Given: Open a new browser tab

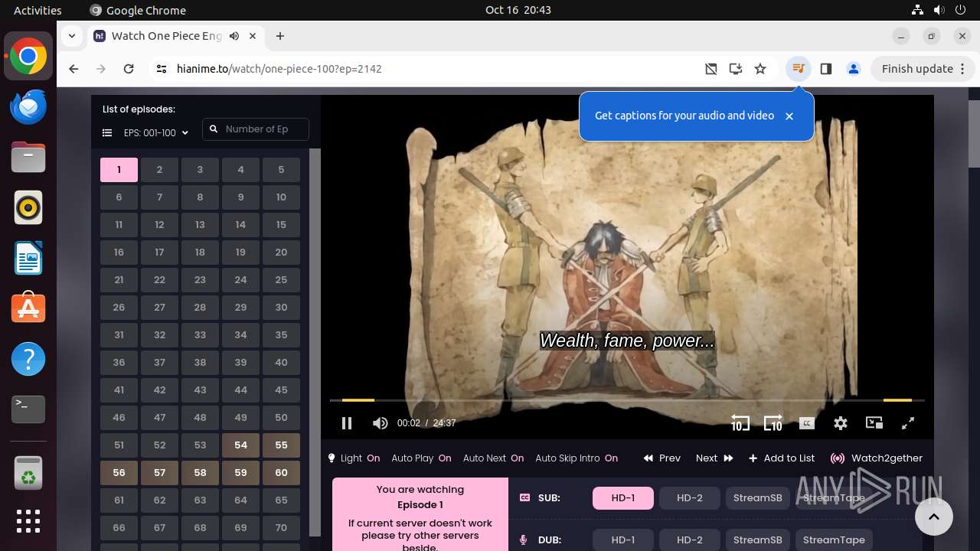Looking at the screenshot, I should (x=280, y=36).
